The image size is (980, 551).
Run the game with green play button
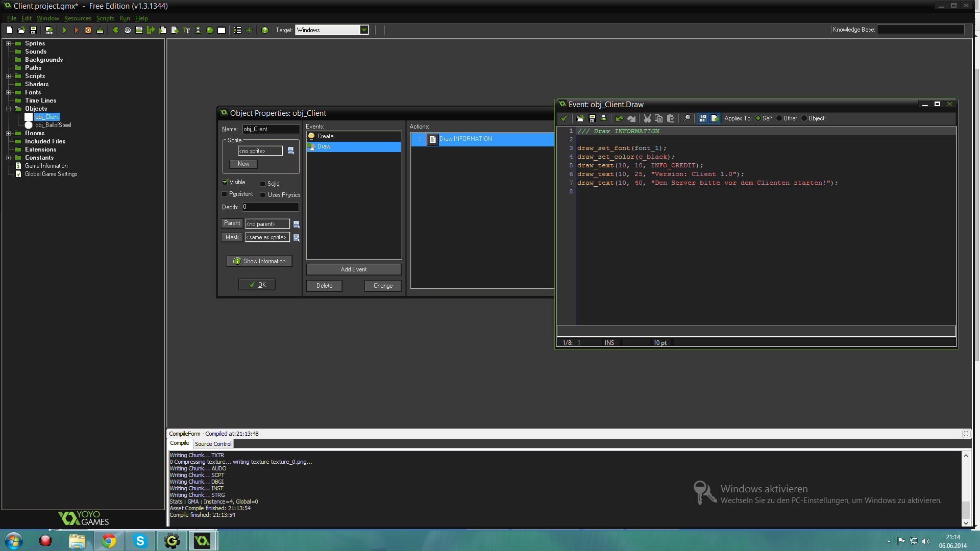point(65,30)
